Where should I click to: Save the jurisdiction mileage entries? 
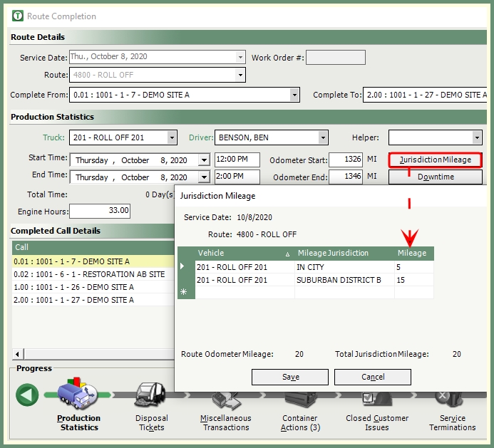(x=290, y=377)
